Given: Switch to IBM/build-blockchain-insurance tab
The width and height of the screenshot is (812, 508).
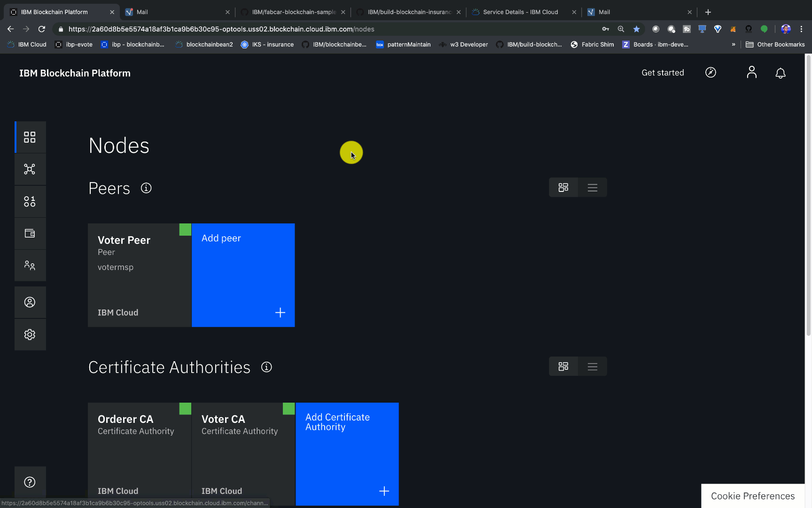Looking at the screenshot, I should tap(409, 12).
